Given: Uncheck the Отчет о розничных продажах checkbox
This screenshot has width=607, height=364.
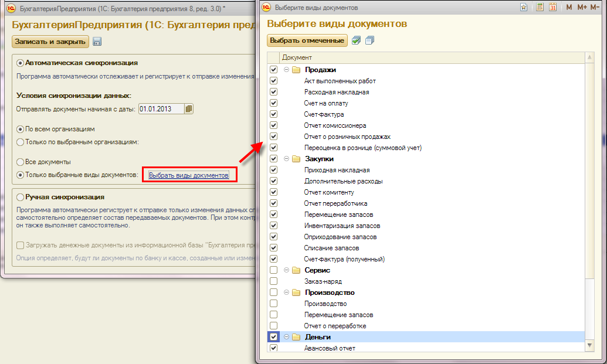Looking at the screenshot, I should (273, 137).
